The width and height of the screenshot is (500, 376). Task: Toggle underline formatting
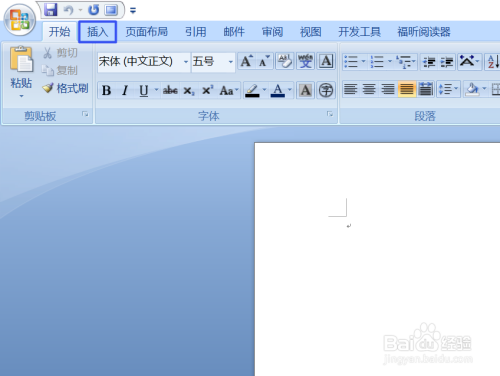click(x=144, y=90)
